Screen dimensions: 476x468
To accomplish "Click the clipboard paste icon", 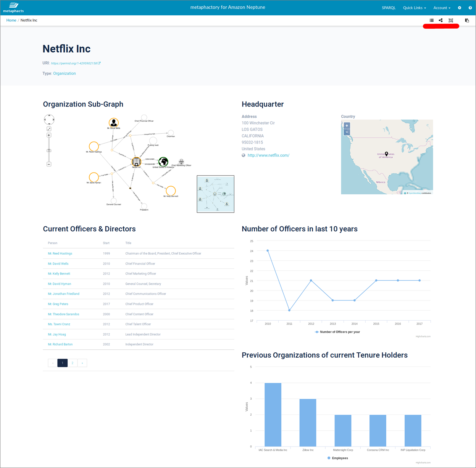I will (467, 20).
